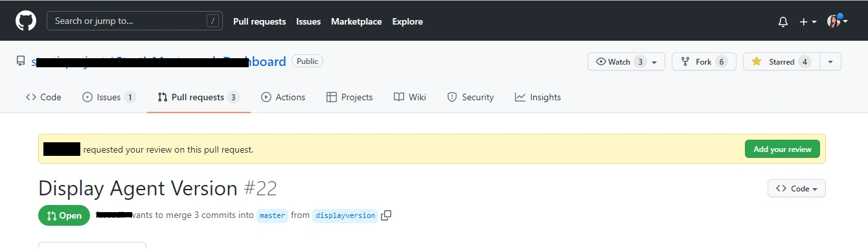The width and height of the screenshot is (868, 249).
Task: View the Wiki tab
Action: [410, 97]
